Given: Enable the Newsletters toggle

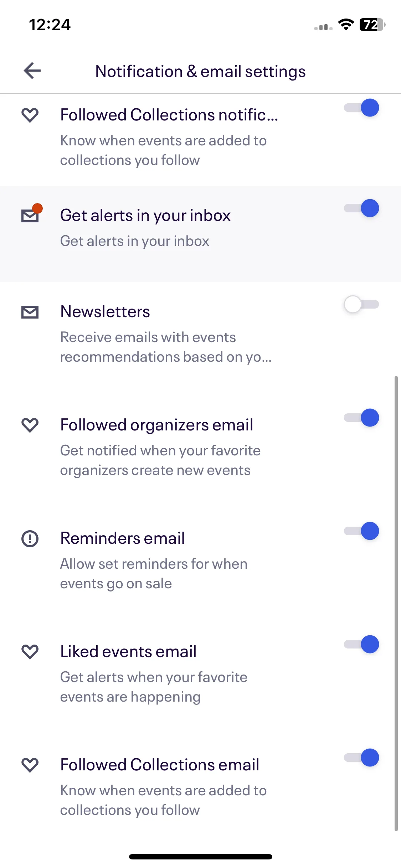Looking at the screenshot, I should (361, 304).
